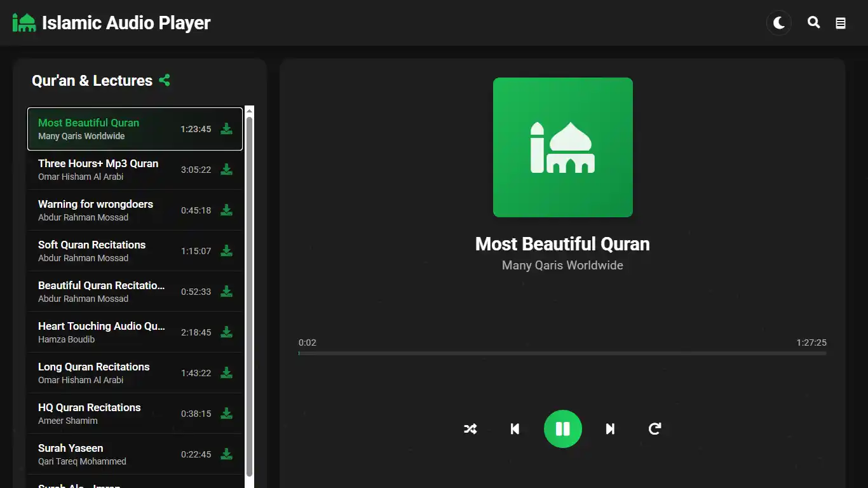Click the 2:18:45 duration

click(x=196, y=332)
